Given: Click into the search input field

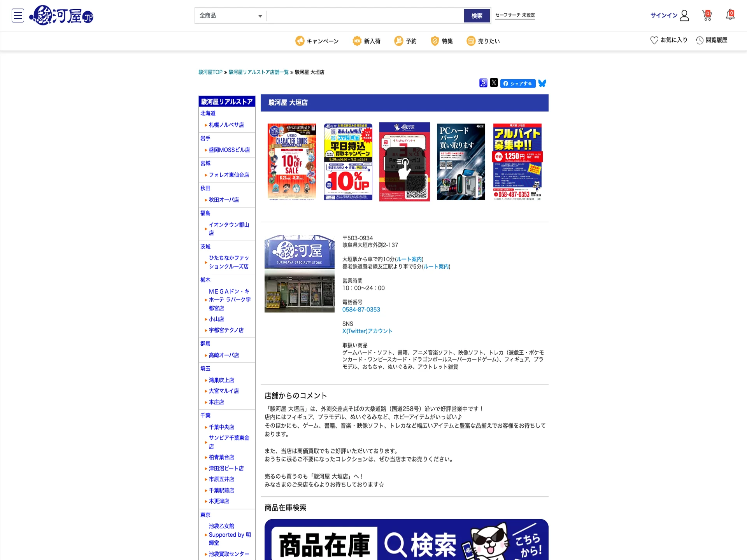Looking at the screenshot, I should coord(365,16).
